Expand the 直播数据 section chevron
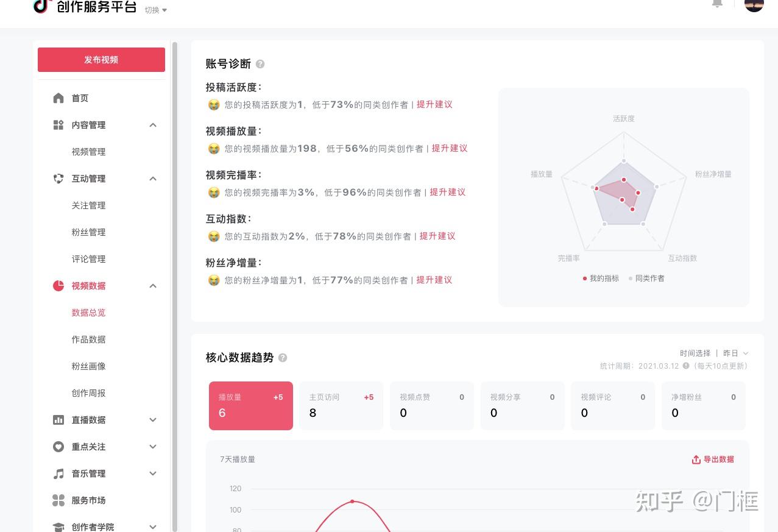The width and height of the screenshot is (778, 532). click(x=153, y=420)
